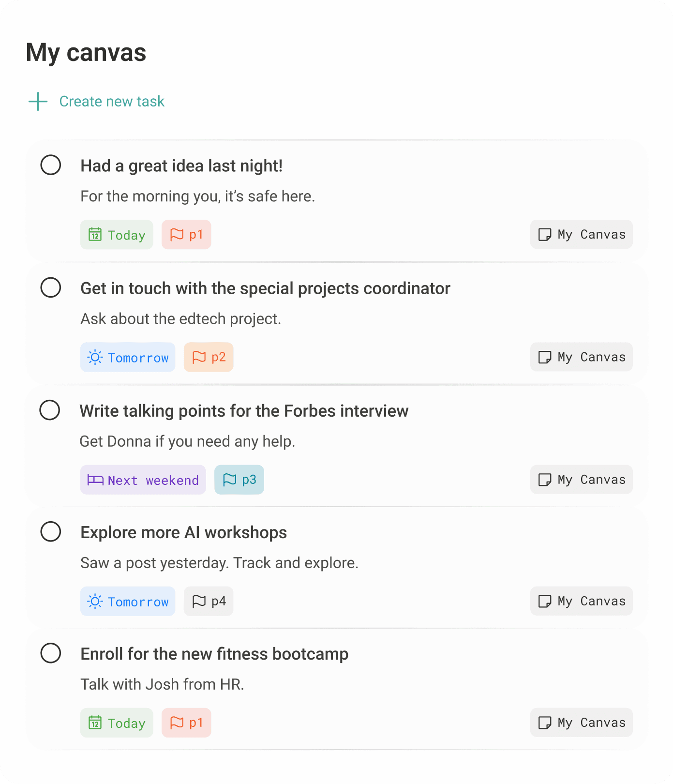The width and height of the screenshot is (673, 784).
Task: Open My Canvas on the Forbes interview task
Action: point(581,480)
